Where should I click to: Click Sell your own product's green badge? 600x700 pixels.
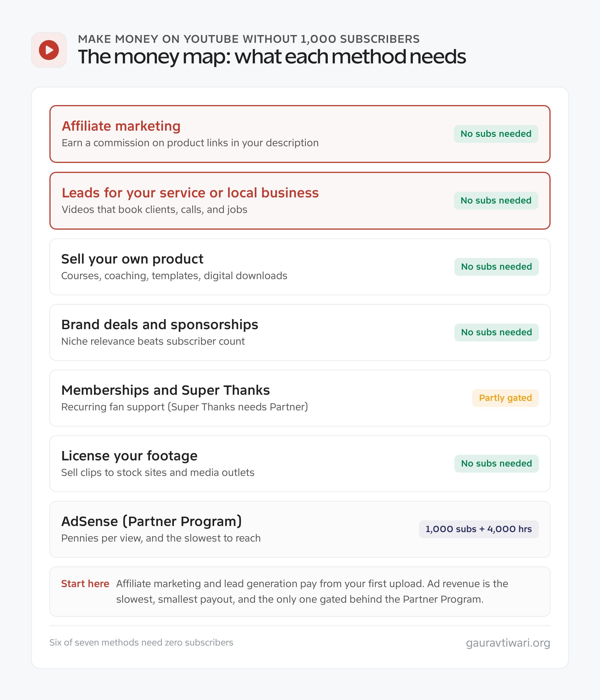pyautogui.click(x=496, y=267)
